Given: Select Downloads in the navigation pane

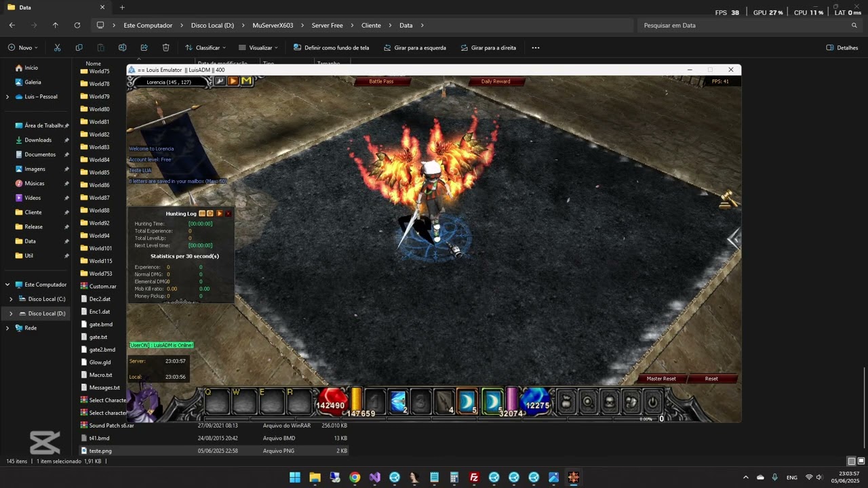Looking at the screenshot, I should 38,140.
